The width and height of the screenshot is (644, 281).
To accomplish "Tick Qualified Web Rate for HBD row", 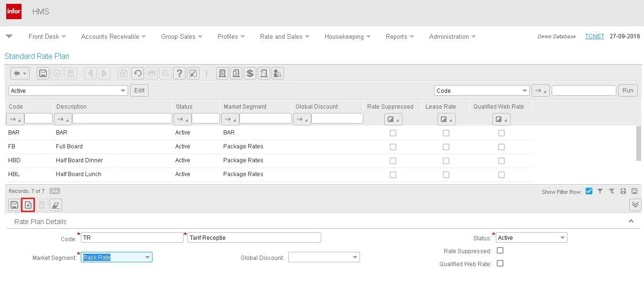I will pos(502,161).
